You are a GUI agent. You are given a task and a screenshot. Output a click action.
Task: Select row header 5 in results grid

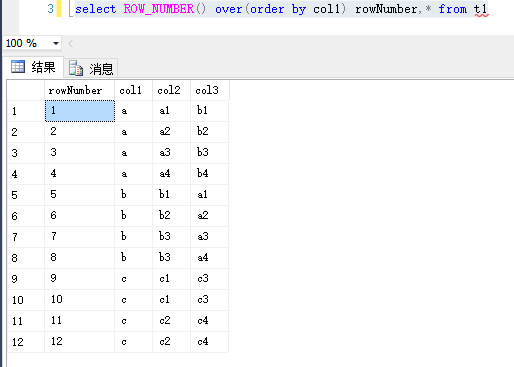point(26,195)
